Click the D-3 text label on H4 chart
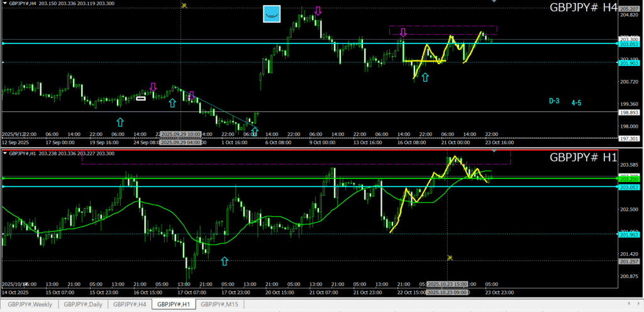This screenshot has width=644, height=312. [553, 101]
